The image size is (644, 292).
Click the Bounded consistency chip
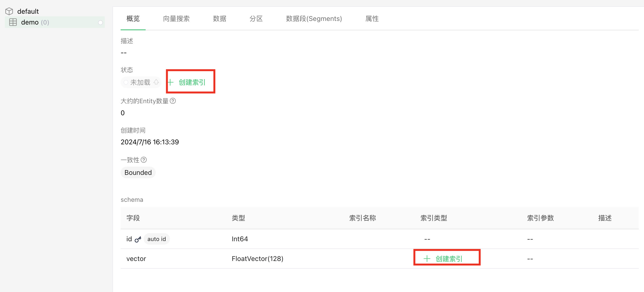[138, 172]
